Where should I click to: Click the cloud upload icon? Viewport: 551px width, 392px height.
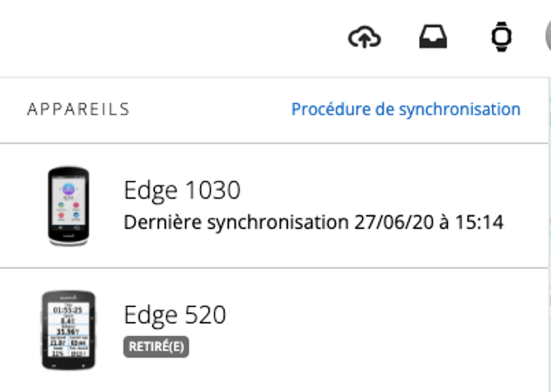[365, 38]
